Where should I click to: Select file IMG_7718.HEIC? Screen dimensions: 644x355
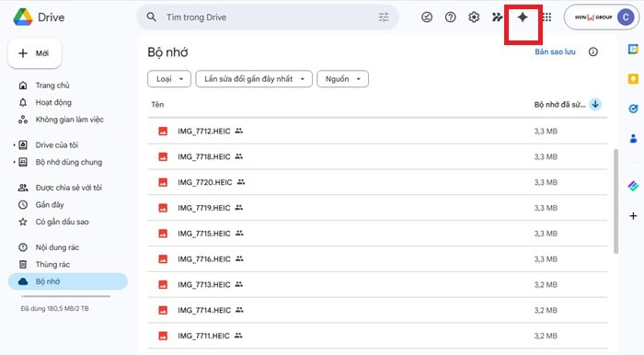click(377, 156)
